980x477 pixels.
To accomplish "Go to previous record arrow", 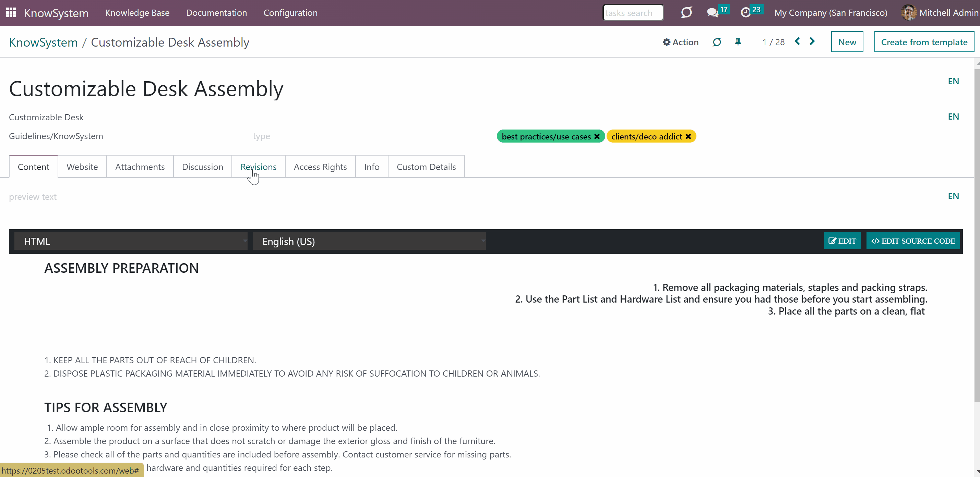I will click(x=797, y=41).
